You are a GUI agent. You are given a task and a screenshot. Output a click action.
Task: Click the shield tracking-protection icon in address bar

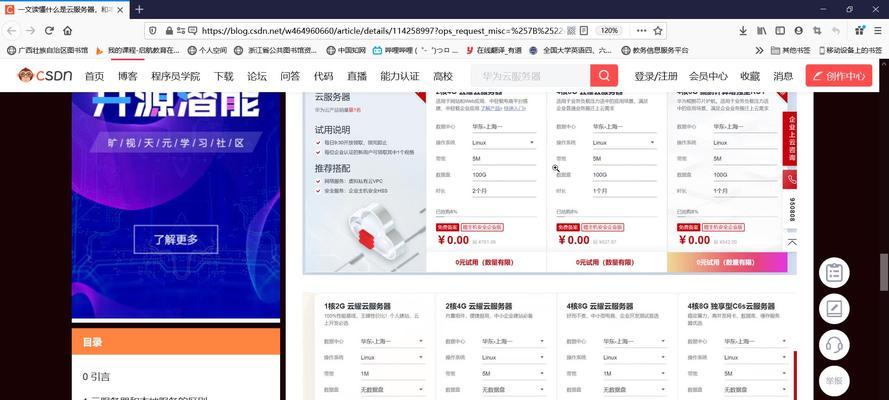click(153, 31)
